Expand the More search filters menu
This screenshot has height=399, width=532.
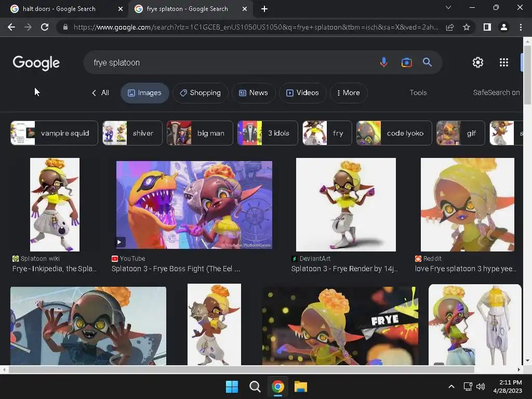(349, 92)
